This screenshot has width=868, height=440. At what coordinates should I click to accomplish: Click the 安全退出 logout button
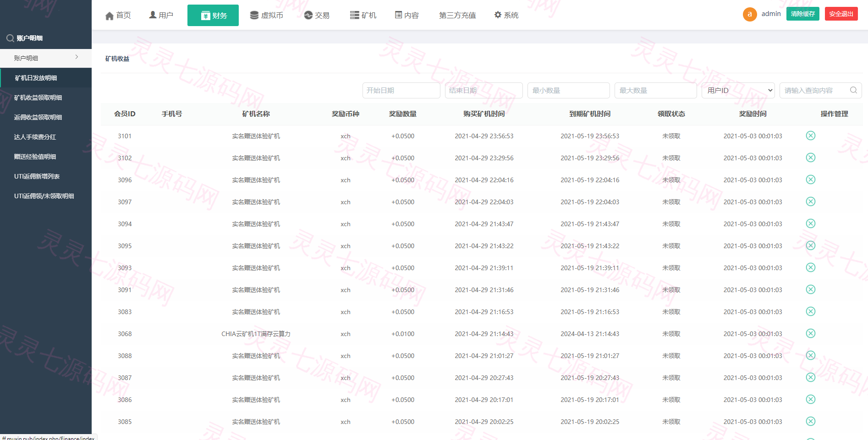841,14
